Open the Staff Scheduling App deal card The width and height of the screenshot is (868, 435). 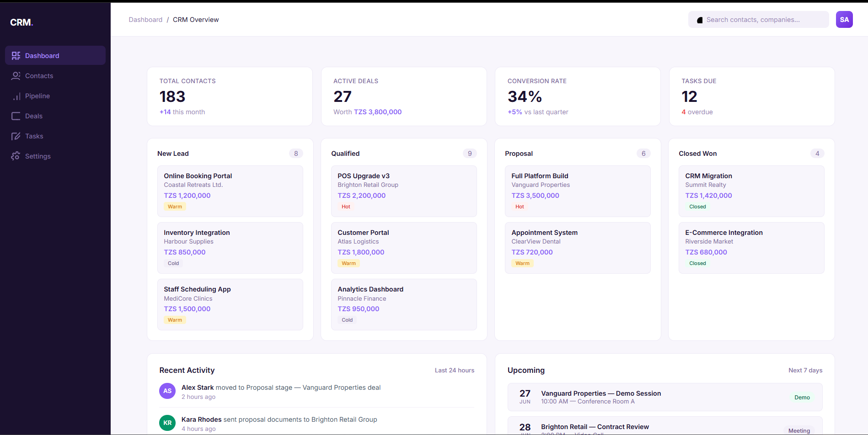coord(230,305)
